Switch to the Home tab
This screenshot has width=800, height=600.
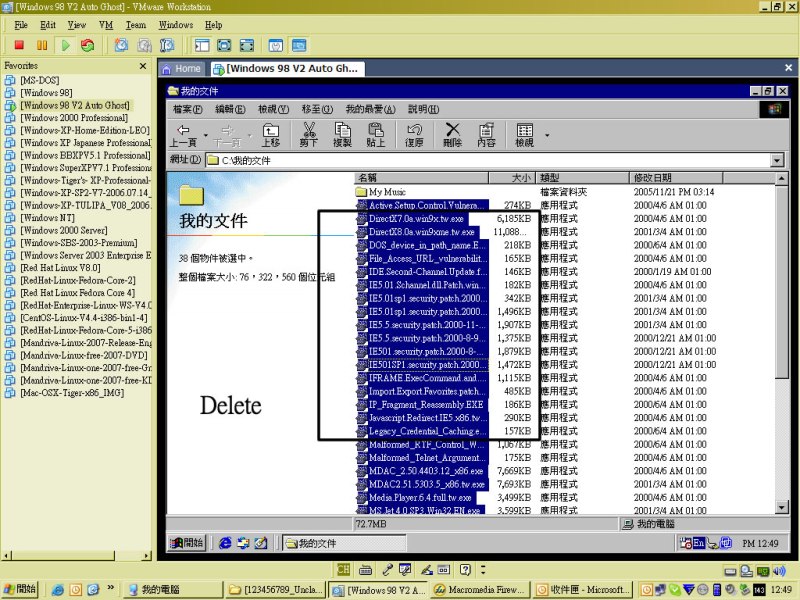tap(182, 68)
